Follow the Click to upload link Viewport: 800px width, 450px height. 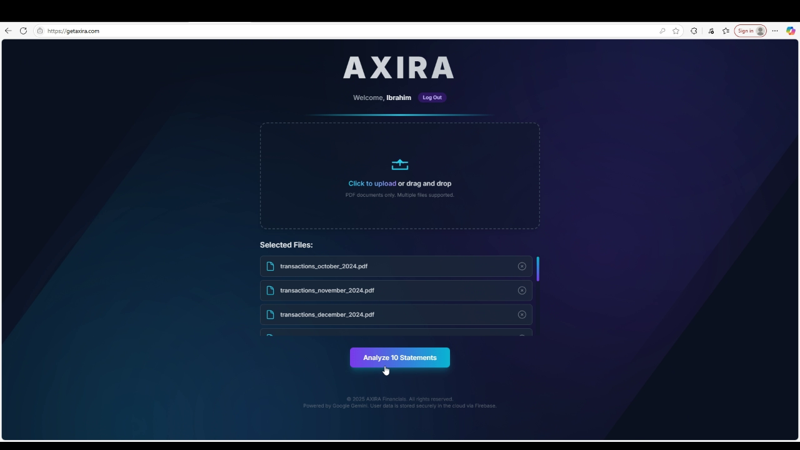[x=372, y=184]
